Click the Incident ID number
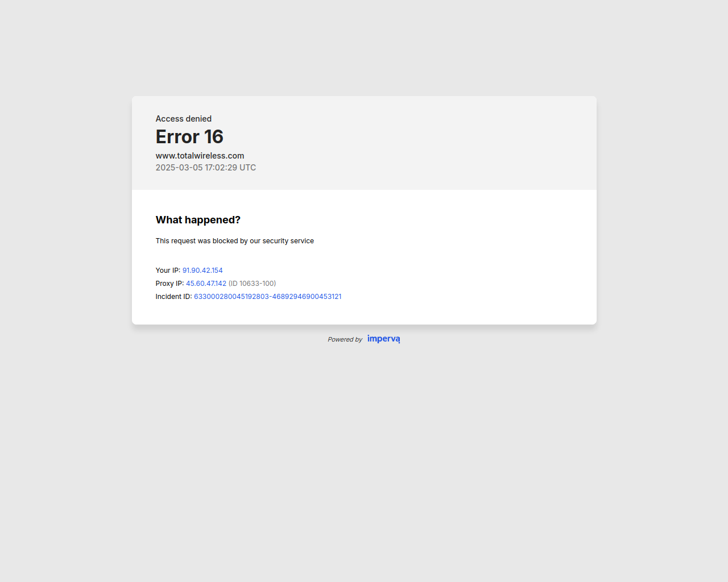The image size is (728, 582). click(267, 297)
